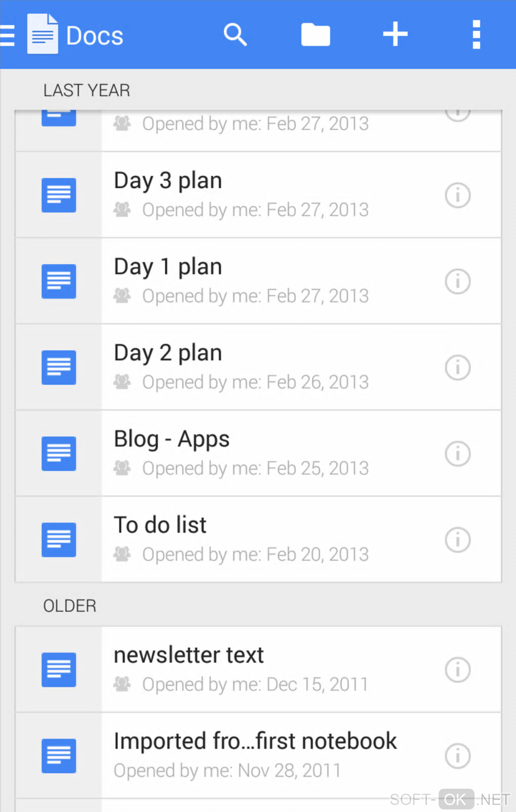
Task: Open the Blog - Apps document
Action: (171, 439)
